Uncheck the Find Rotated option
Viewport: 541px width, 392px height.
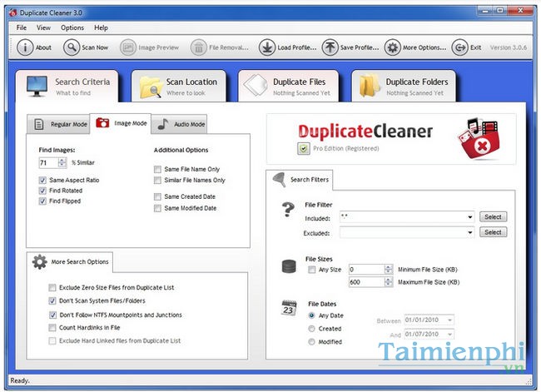pos(42,191)
